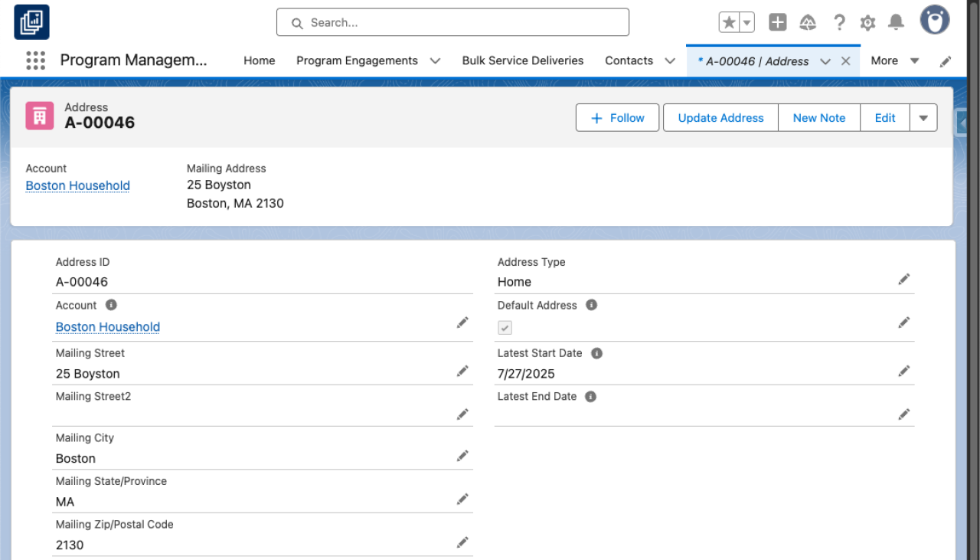Edit the Mailing City field pencil icon
Image resolution: width=980 pixels, height=560 pixels.
[x=462, y=455]
